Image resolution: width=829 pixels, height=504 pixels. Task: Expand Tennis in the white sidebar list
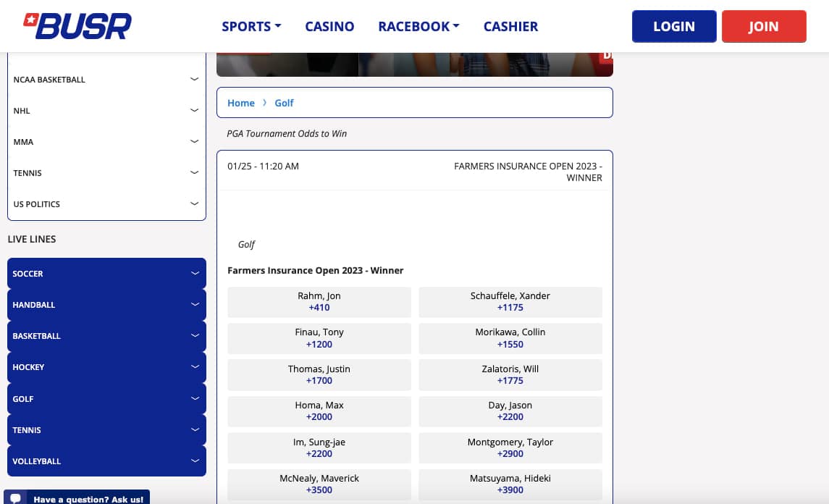106,173
